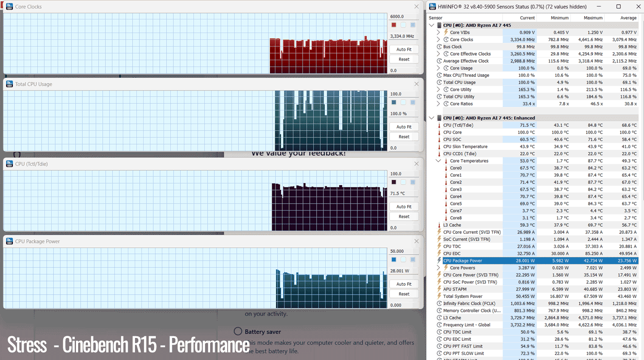
Task: Expand the Core Ratios row
Action: pos(439,104)
